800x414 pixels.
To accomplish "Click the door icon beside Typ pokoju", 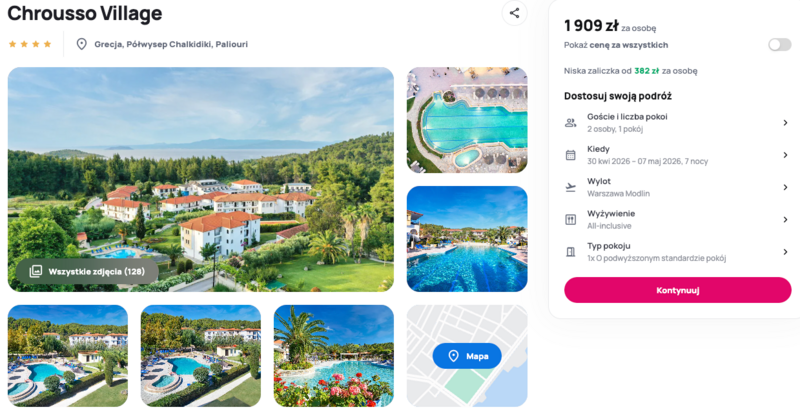I will point(570,252).
